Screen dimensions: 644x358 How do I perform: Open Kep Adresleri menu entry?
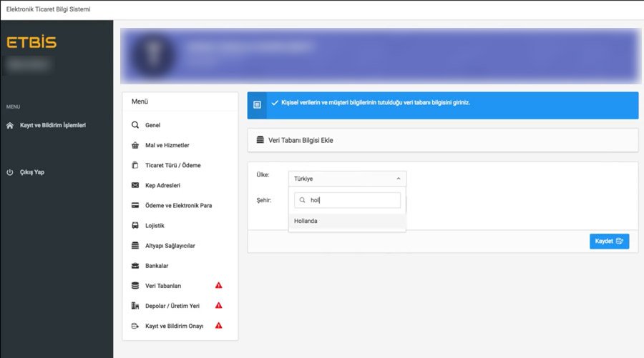pyautogui.click(x=162, y=185)
